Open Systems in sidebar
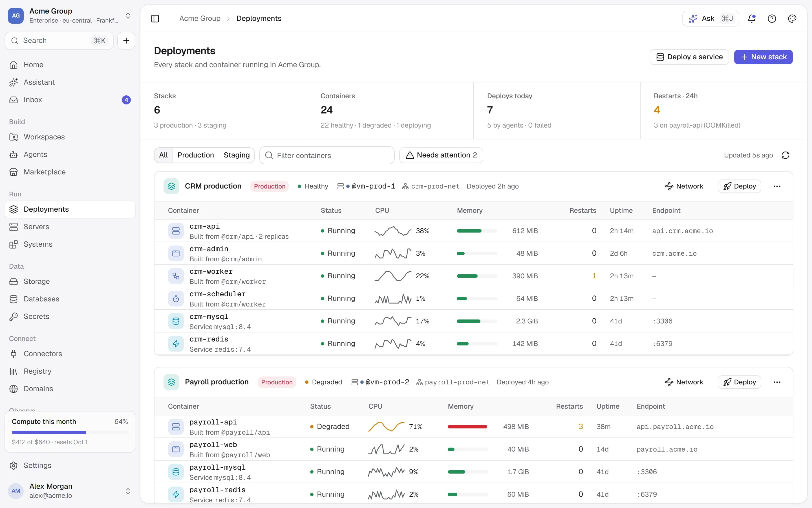Screen dimensions: 812x508 (x=70, y=244)
